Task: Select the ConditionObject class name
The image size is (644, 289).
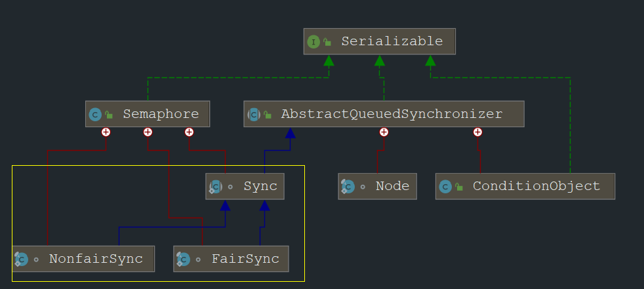Action: click(x=536, y=186)
